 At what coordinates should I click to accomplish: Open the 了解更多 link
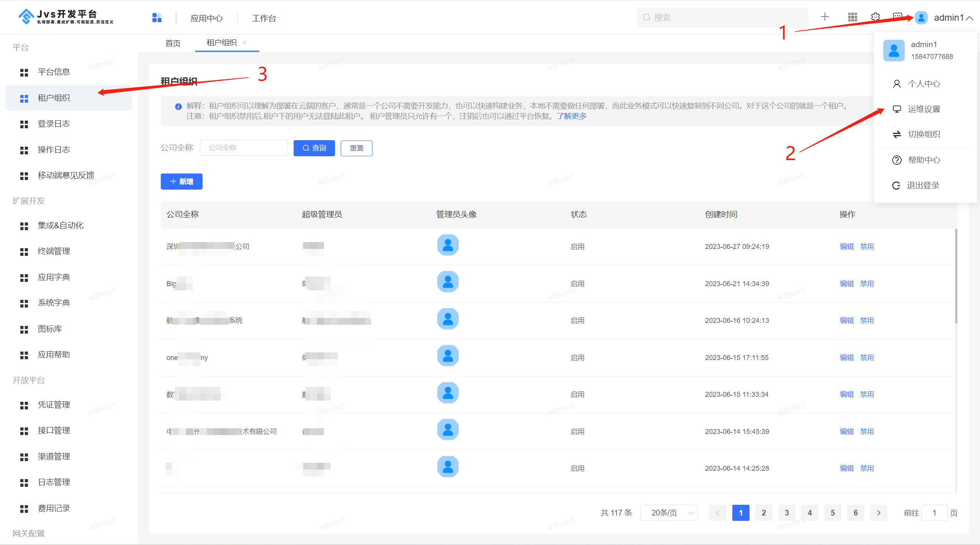click(572, 116)
